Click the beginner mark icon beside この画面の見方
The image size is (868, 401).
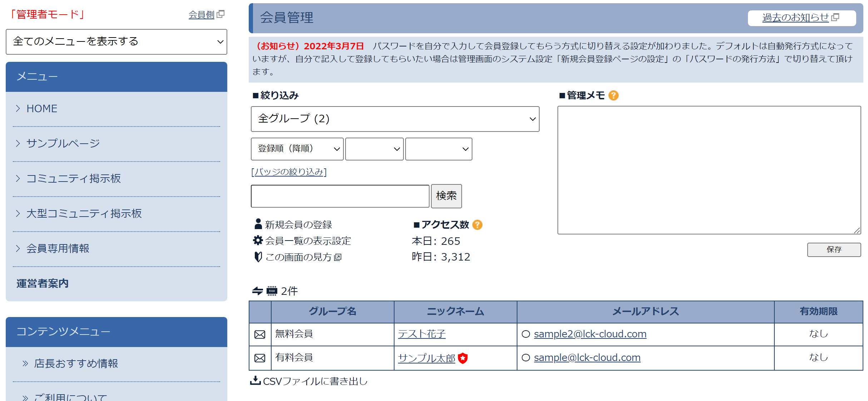pyautogui.click(x=258, y=257)
